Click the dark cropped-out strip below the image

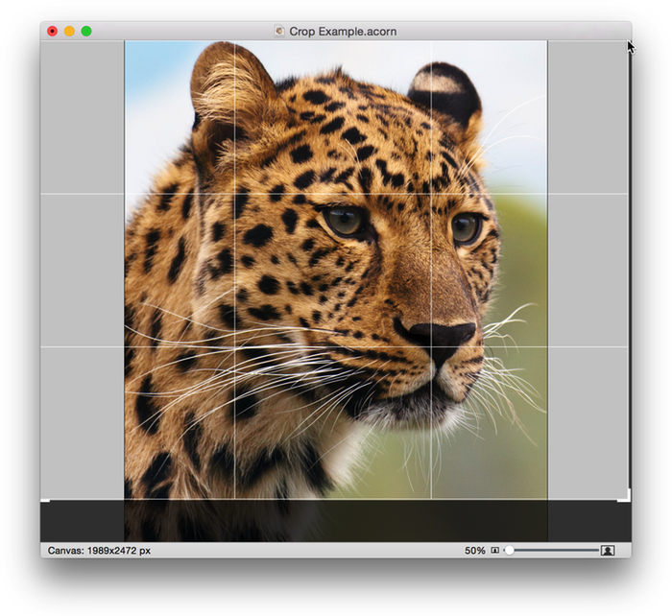(x=336, y=521)
